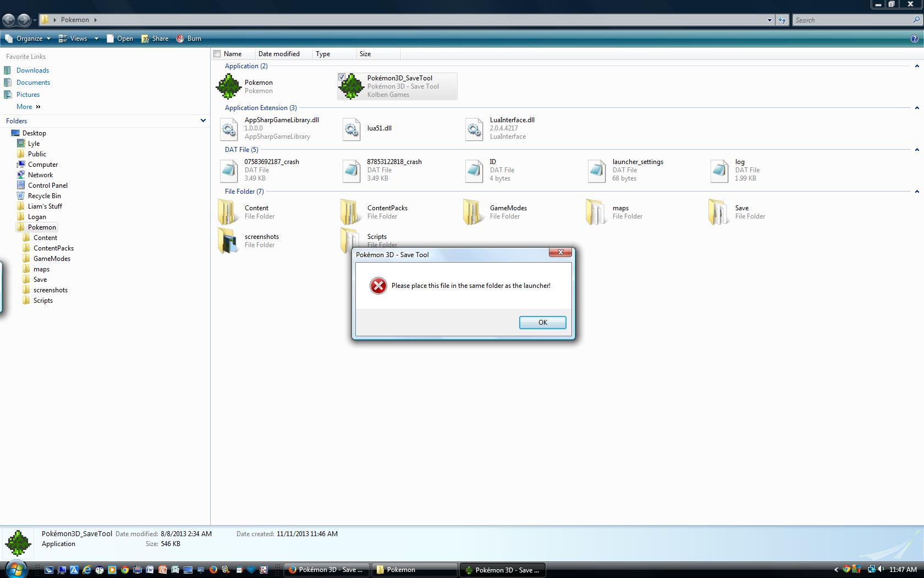Select the Pokemon application icon
Viewport: 924px width, 578px height.
tap(228, 86)
